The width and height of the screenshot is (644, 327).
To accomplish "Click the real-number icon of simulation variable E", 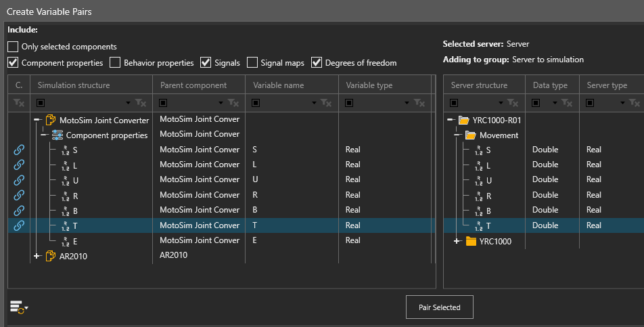I will pos(66,241).
